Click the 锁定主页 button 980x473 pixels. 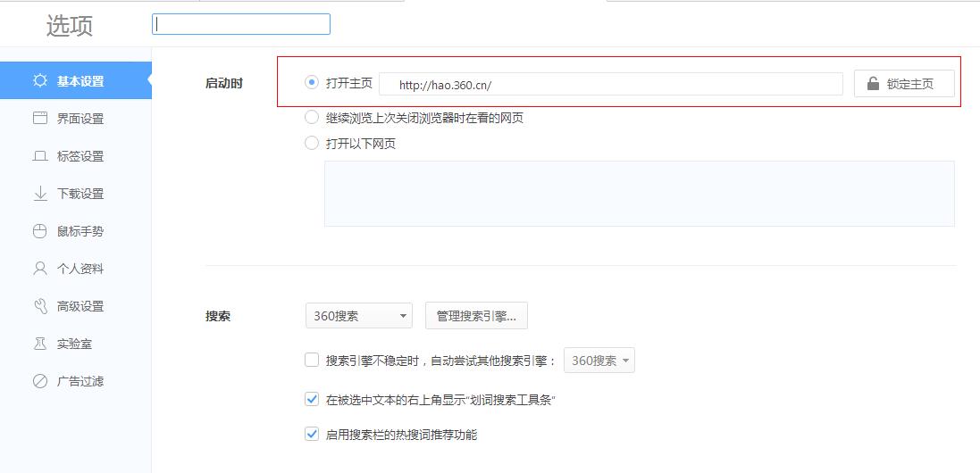(x=904, y=84)
